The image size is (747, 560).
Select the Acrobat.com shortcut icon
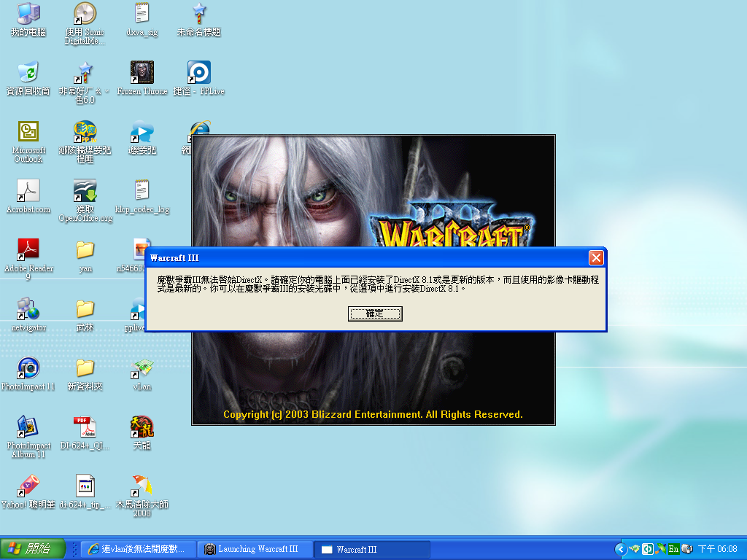coord(28,197)
